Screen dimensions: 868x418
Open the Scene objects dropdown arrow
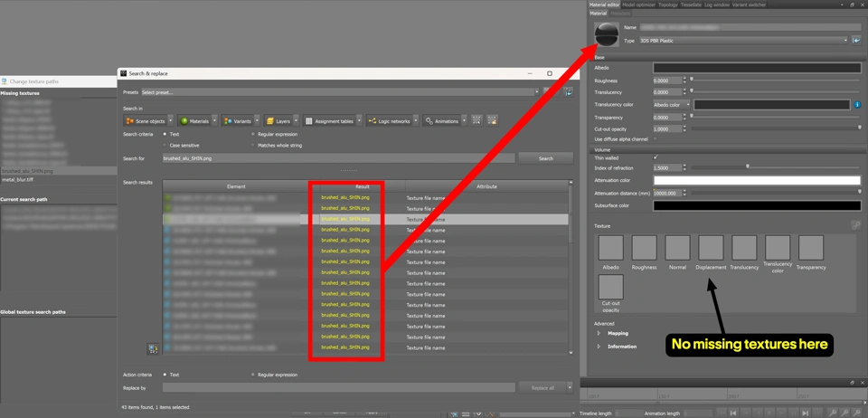click(171, 120)
